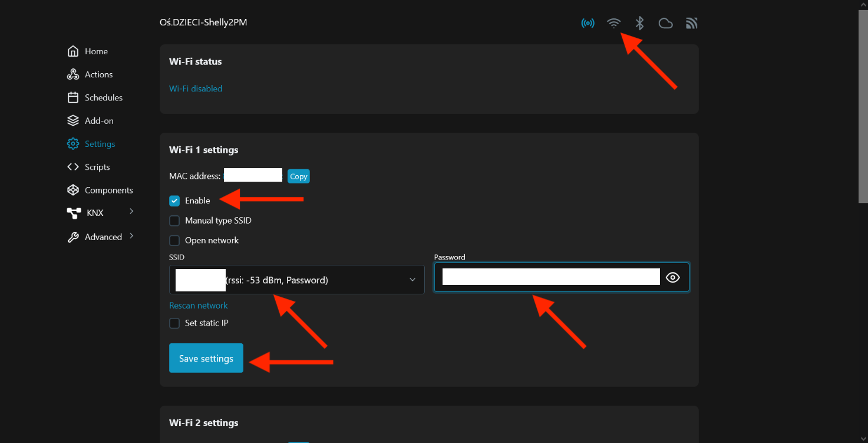Expand the KNX menu chevron

(131, 211)
